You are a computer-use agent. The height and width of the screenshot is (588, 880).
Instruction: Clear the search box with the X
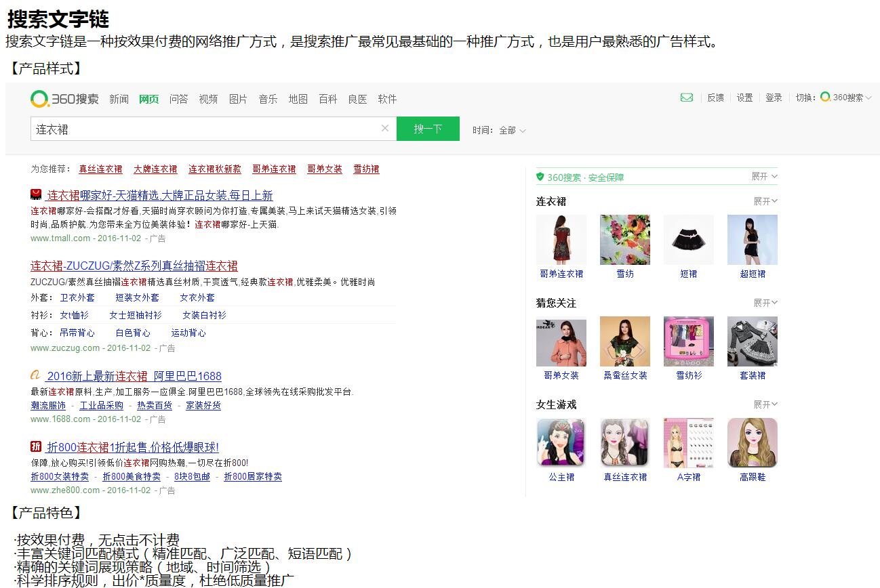point(385,128)
